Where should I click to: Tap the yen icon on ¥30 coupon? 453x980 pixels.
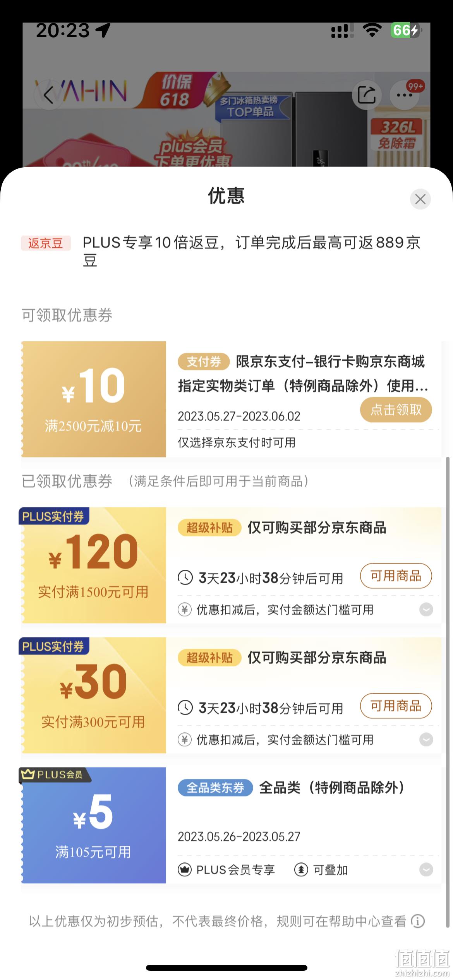tap(185, 740)
